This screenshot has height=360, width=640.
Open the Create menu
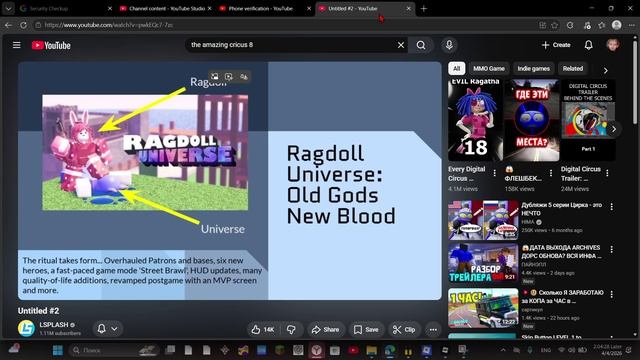(556, 45)
